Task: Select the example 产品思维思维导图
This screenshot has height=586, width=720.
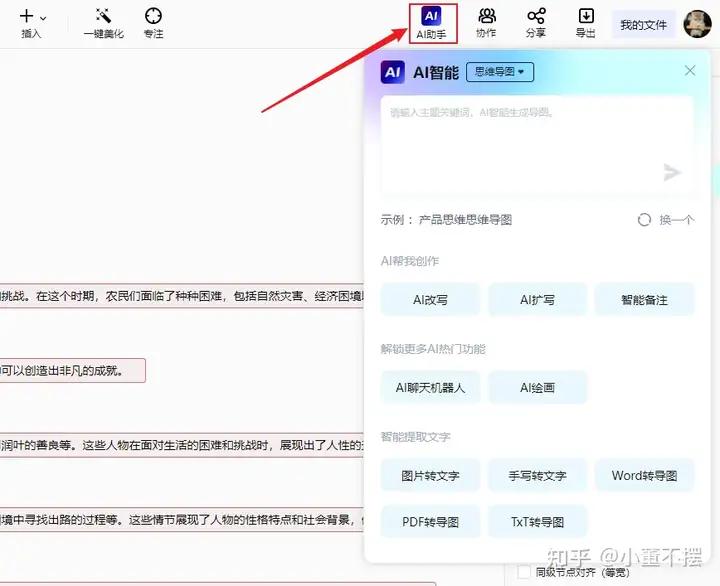Action: click(465, 220)
